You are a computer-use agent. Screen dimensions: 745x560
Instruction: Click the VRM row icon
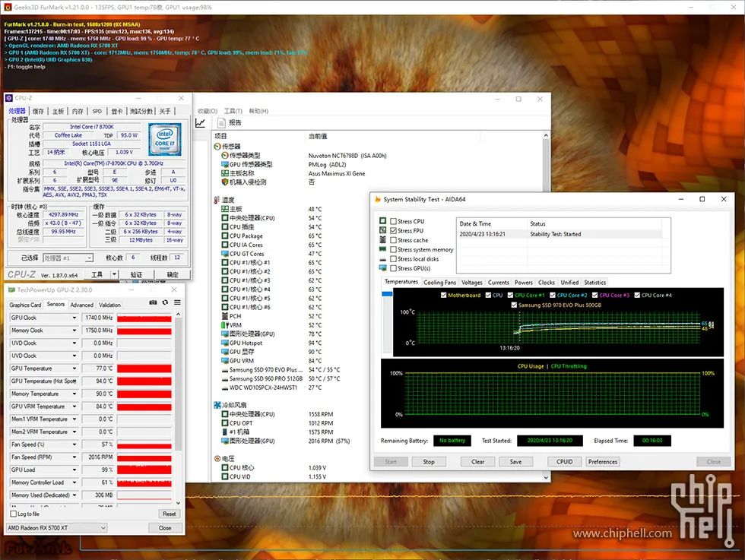(x=224, y=325)
